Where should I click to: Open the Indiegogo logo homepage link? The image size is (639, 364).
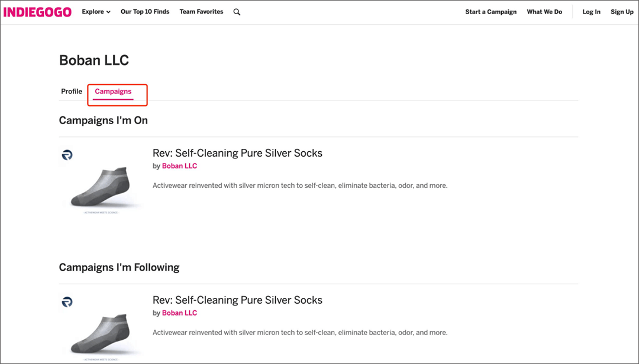37,12
